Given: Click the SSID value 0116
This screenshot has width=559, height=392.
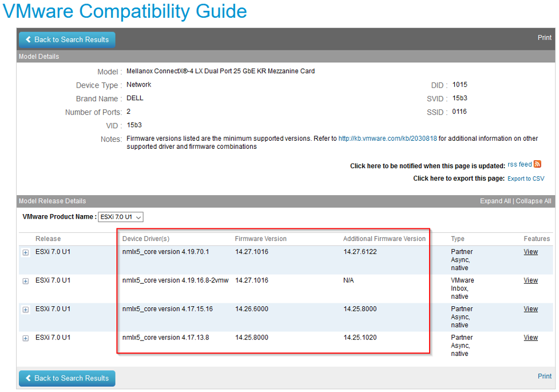Looking at the screenshot, I should tap(459, 112).
